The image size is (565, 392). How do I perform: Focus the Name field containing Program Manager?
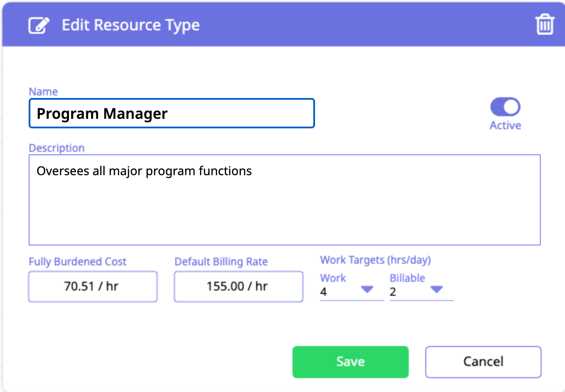pyautogui.click(x=171, y=114)
